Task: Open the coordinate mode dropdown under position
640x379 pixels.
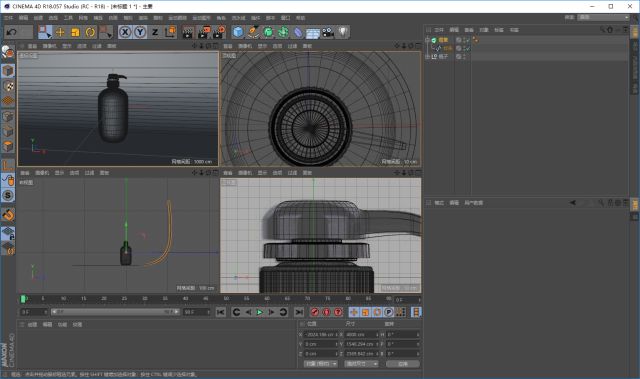Action: coord(320,363)
